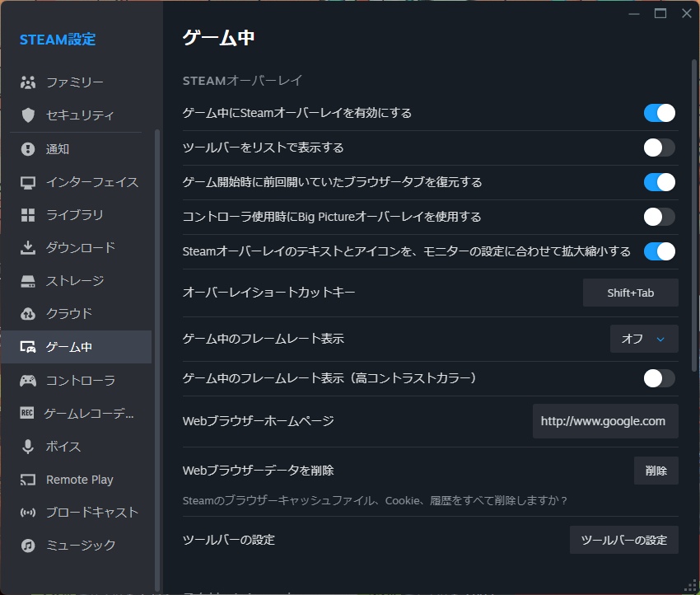Click the ミュージック music note icon
The width and height of the screenshot is (700, 595).
click(x=28, y=546)
